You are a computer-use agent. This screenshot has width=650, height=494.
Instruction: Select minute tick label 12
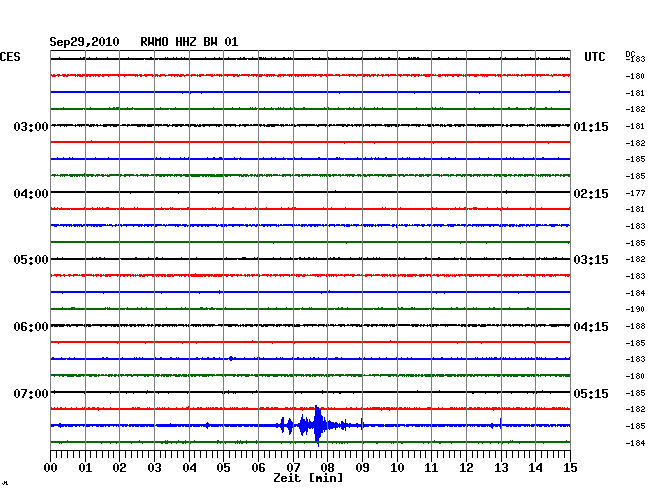click(x=466, y=468)
